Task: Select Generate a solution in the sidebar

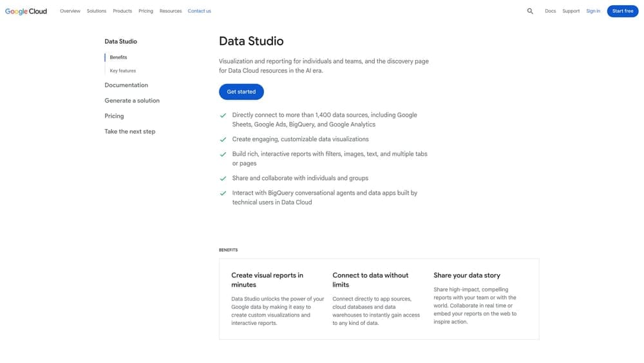Action: 132,101
